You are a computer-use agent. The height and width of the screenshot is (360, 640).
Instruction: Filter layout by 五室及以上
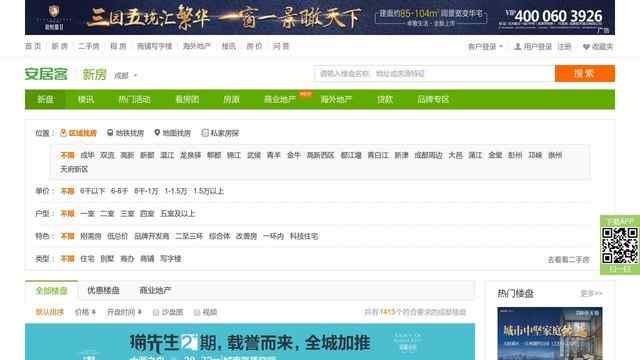coord(178,213)
